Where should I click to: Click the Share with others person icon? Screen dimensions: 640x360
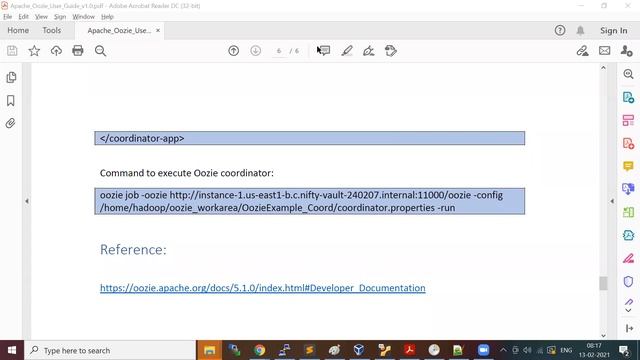click(626, 51)
